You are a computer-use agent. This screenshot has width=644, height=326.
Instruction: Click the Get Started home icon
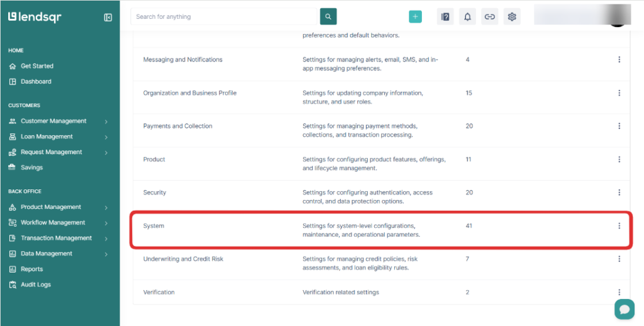click(13, 66)
